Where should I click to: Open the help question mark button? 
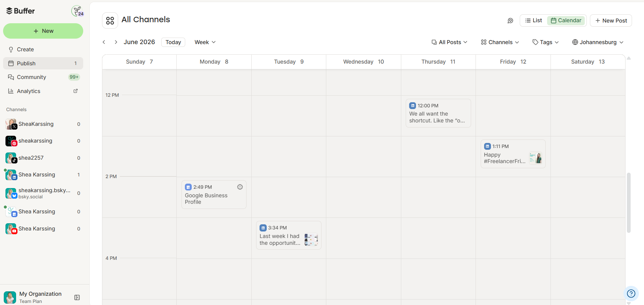(631, 293)
